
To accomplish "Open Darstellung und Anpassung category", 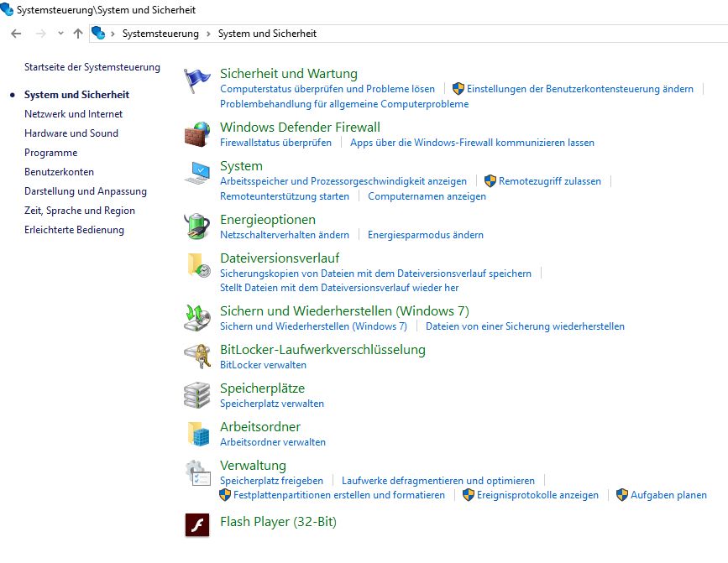I will 86,191.
